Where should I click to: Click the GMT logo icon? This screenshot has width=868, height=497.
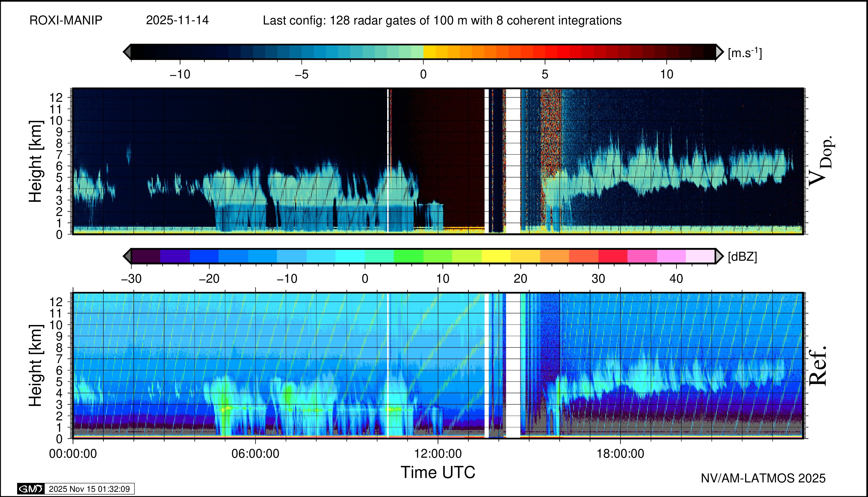pos(30,489)
